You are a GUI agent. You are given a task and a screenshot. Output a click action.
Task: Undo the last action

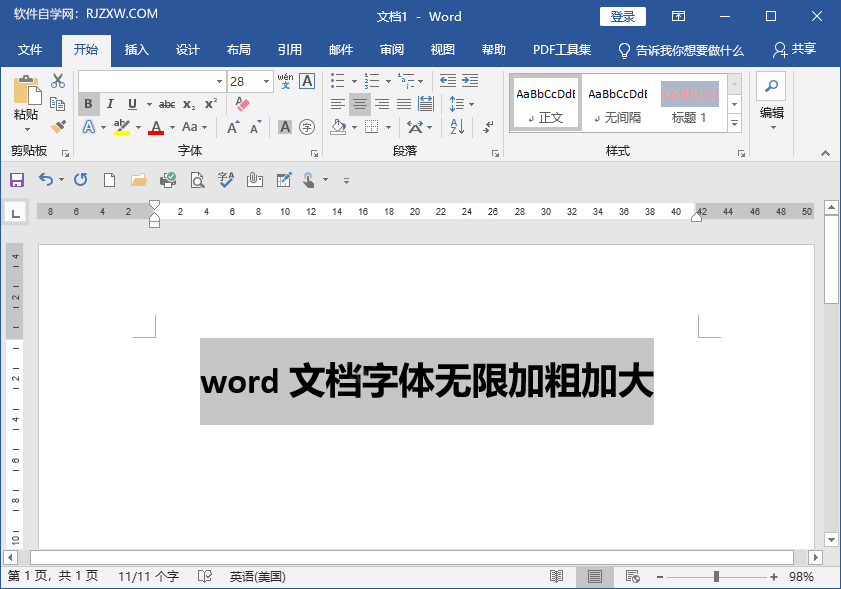[x=45, y=181]
